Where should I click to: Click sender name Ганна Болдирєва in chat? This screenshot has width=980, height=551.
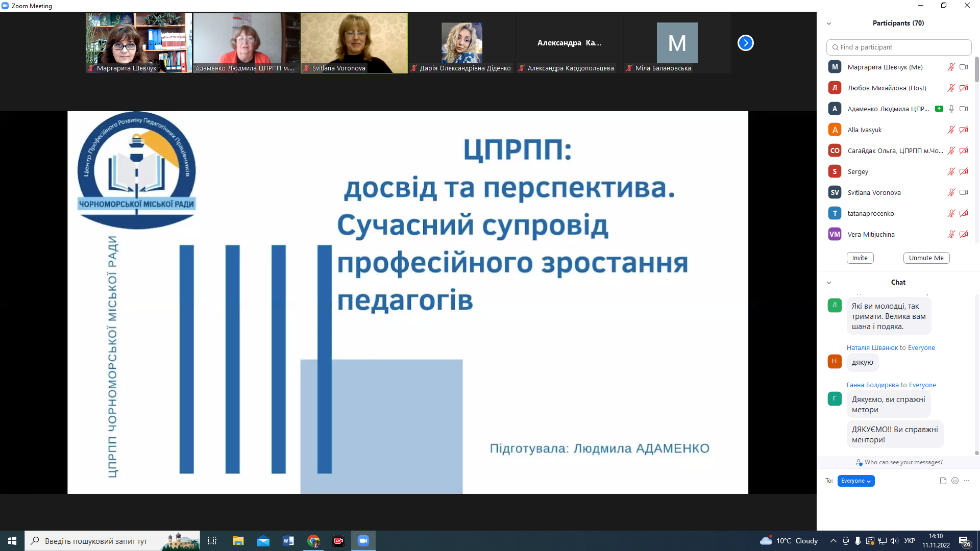tap(873, 385)
